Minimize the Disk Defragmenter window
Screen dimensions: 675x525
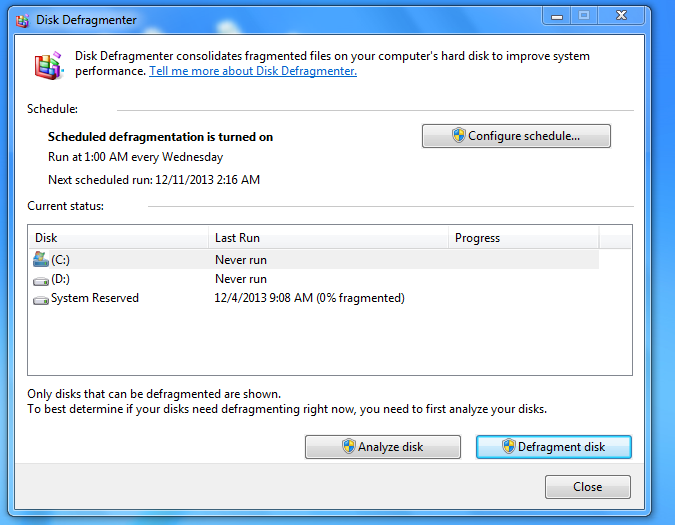pyautogui.click(x=557, y=16)
